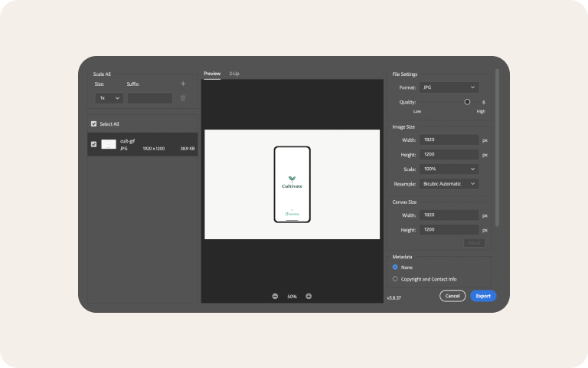Open the 1x size dropdown

pos(109,98)
